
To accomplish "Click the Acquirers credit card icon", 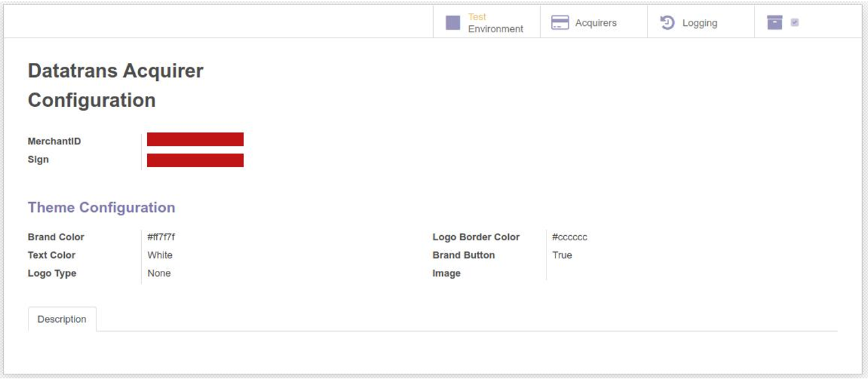I will pyautogui.click(x=560, y=23).
